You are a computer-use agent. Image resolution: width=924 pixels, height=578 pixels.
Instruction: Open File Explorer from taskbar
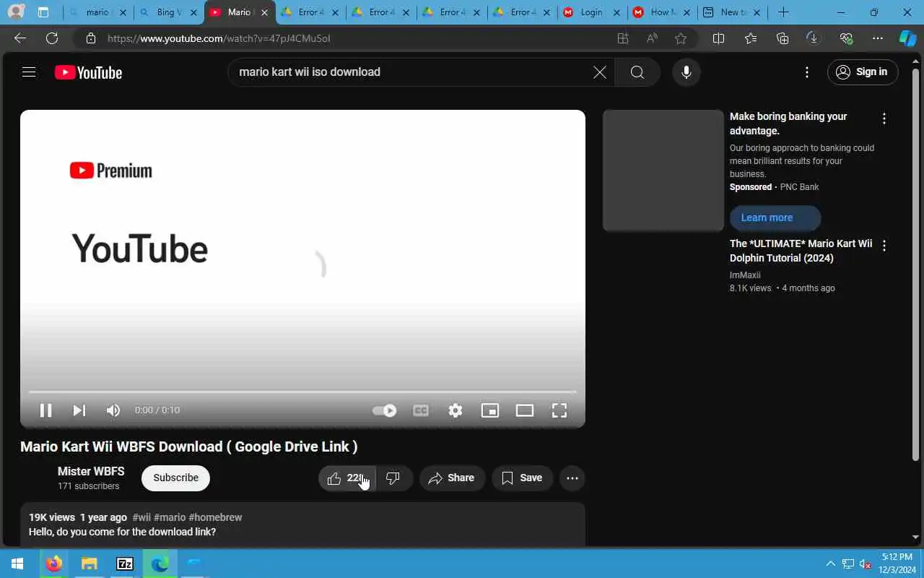point(89,564)
